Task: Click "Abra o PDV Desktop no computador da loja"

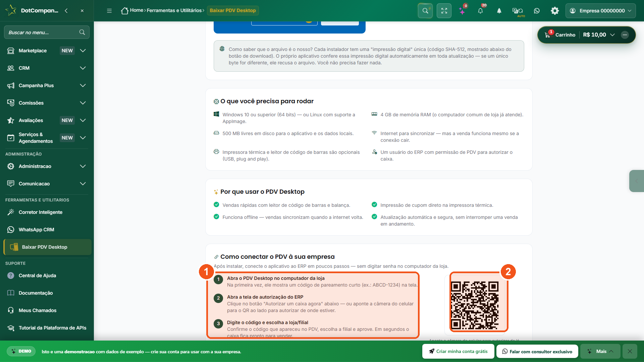Action: pyautogui.click(x=276, y=278)
